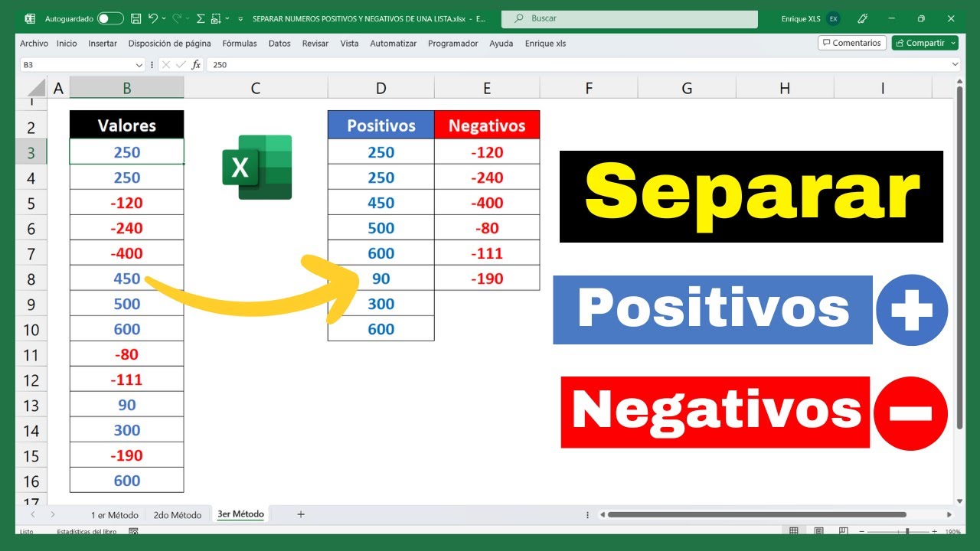Click the vertical scrollbar thumb

coord(959,256)
